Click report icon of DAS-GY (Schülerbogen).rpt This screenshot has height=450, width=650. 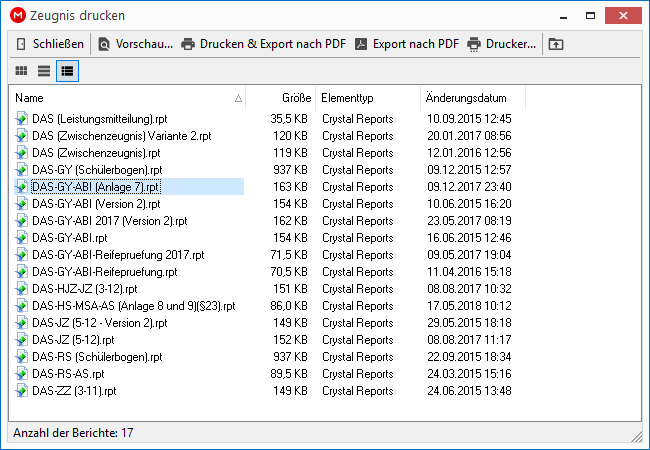21,170
